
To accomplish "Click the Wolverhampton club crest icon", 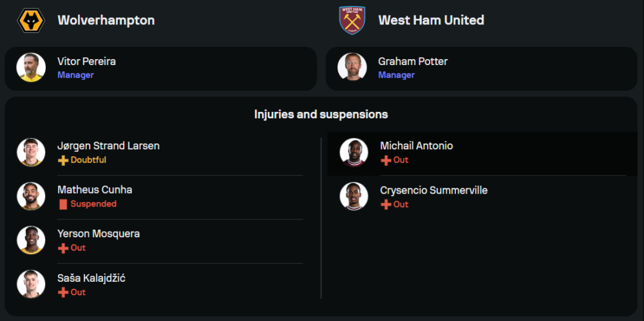I will click(x=31, y=21).
